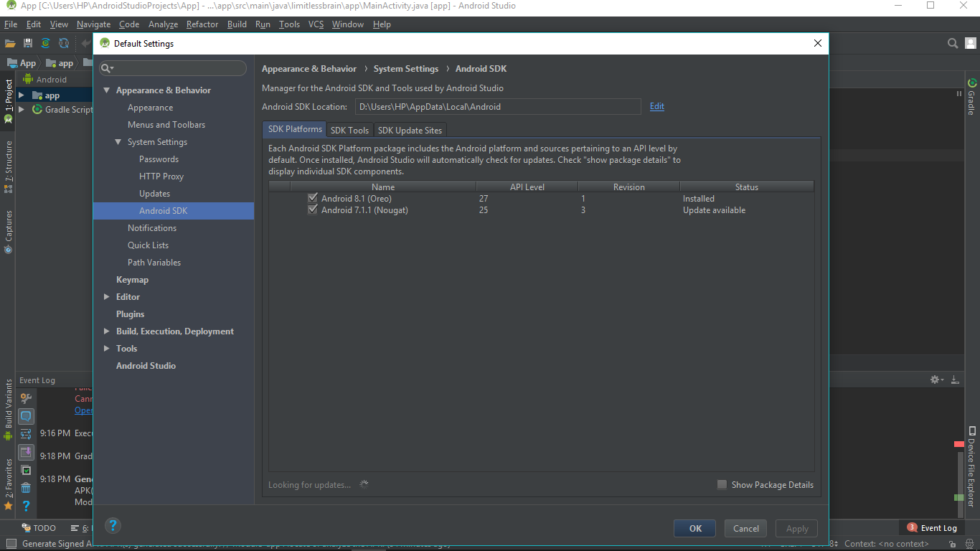
Task: Open Event Log settings wrench icon
Action: pos(26,398)
